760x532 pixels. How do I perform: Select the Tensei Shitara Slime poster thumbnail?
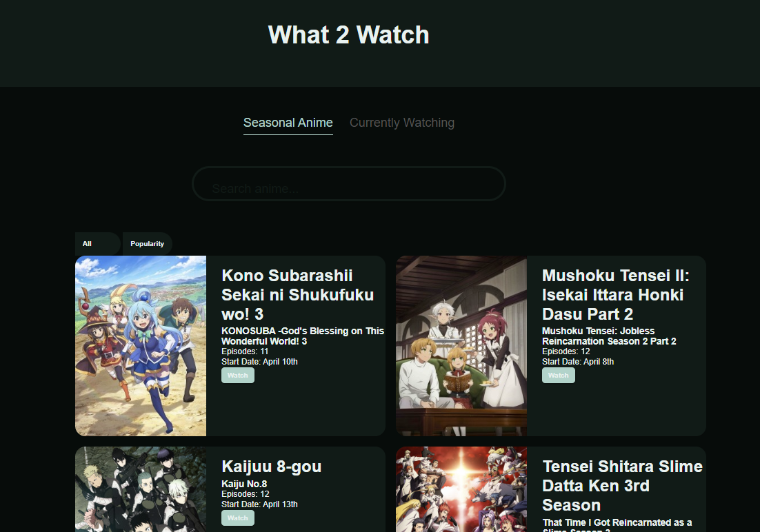461,489
